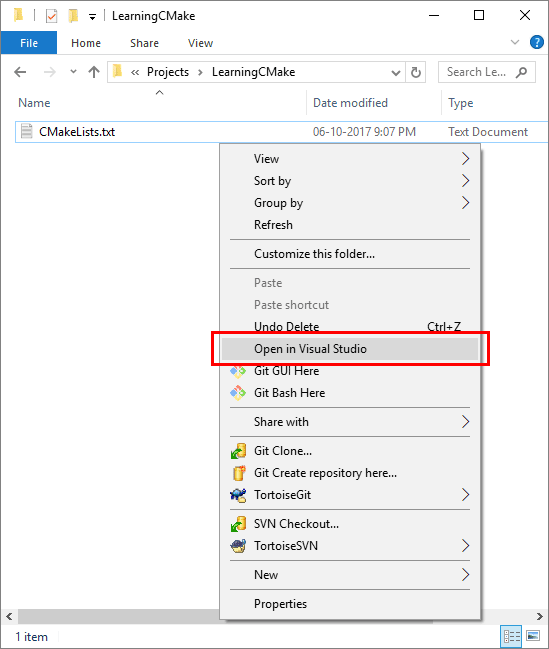This screenshot has height=649, width=549.
Task: Expand the Share with submenu
Action: tap(465, 422)
